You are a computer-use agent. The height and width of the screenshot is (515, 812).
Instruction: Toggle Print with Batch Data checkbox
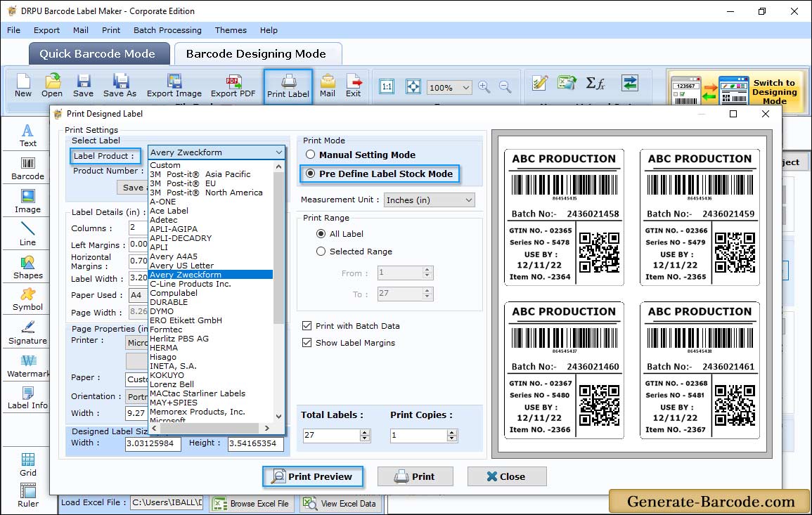point(307,326)
